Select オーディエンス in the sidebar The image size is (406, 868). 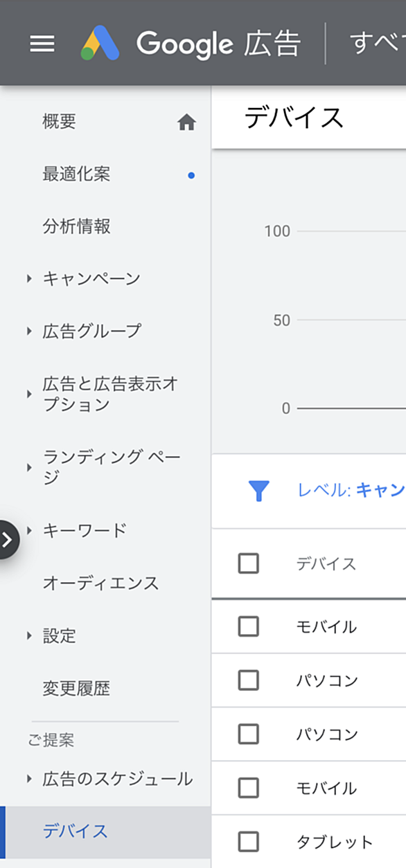point(100,583)
